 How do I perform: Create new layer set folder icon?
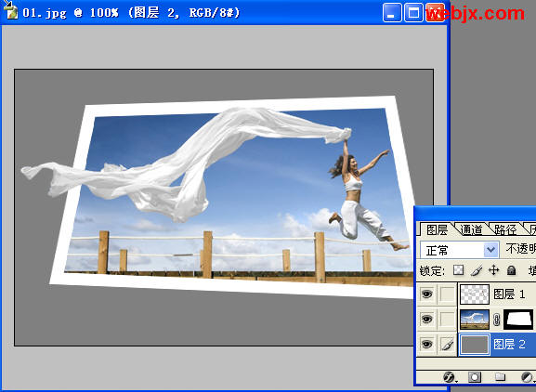pos(500,376)
